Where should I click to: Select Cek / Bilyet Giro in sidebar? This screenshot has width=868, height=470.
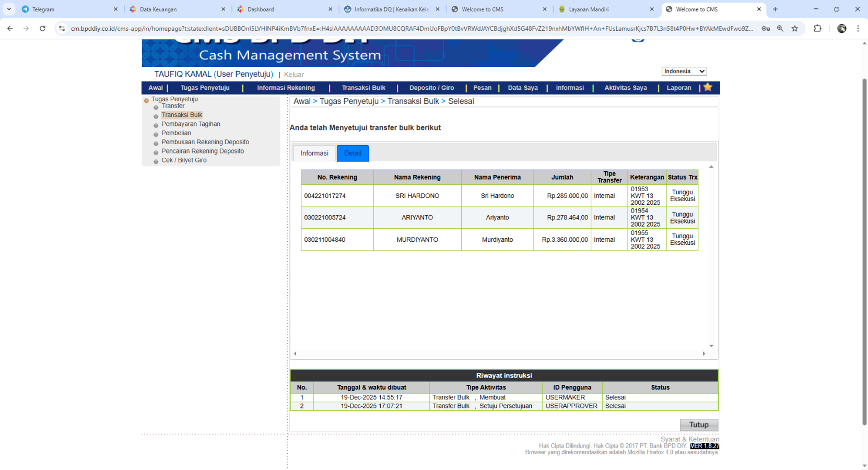pos(184,160)
